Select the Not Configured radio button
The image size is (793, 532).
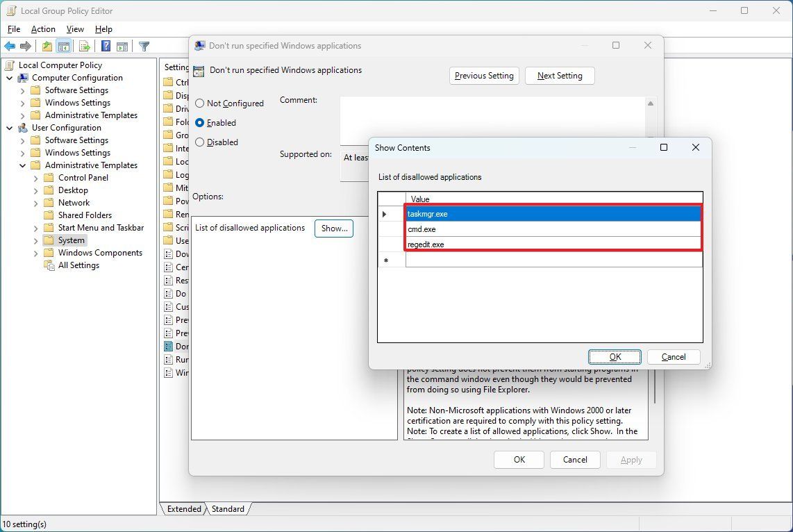199,103
